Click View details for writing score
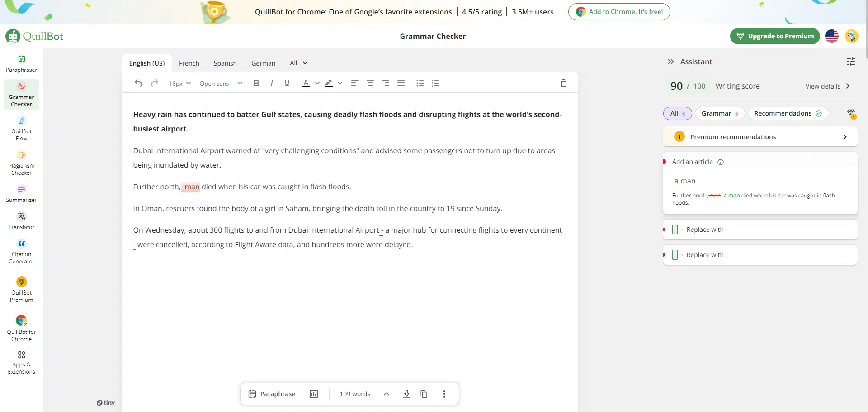The image size is (868, 412). pos(828,86)
